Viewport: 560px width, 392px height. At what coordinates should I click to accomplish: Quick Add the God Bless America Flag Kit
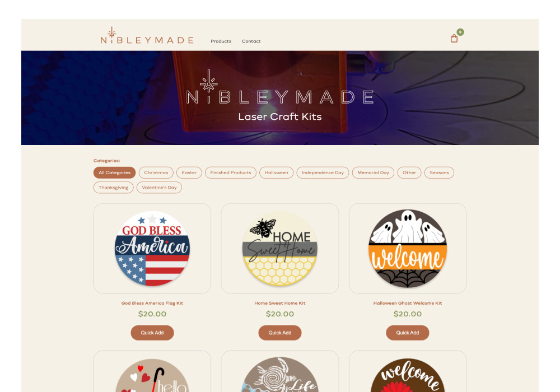(x=152, y=333)
